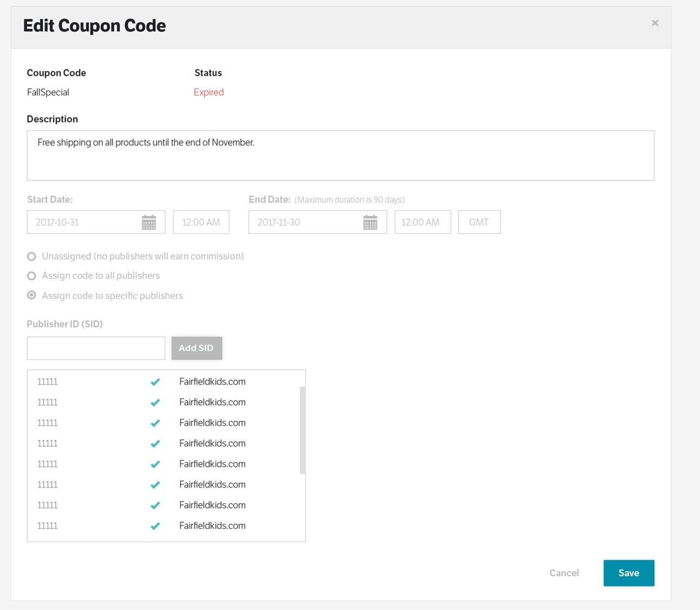Open the End Date calendar picker icon
The image size is (700, 610).
click(370, 222)
